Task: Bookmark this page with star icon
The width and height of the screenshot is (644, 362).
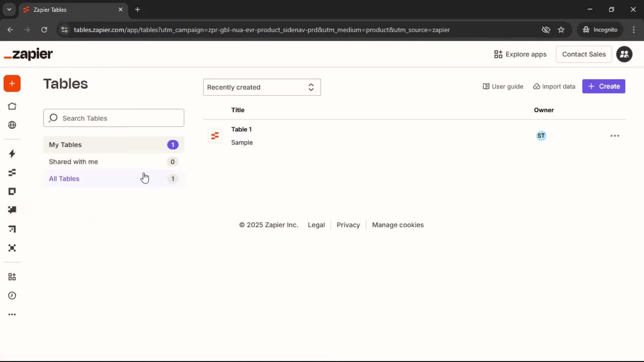Action: click(561, 30)
